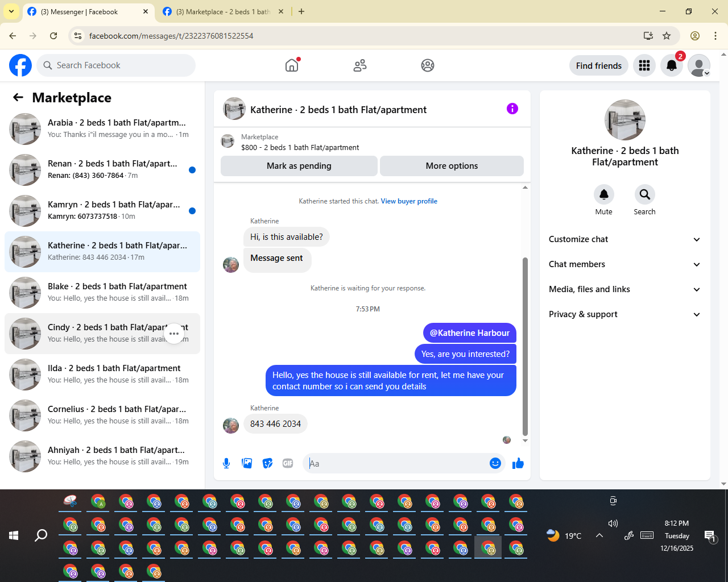Choose a GIF icon
728x582 pixels.
tap(288, 463)
